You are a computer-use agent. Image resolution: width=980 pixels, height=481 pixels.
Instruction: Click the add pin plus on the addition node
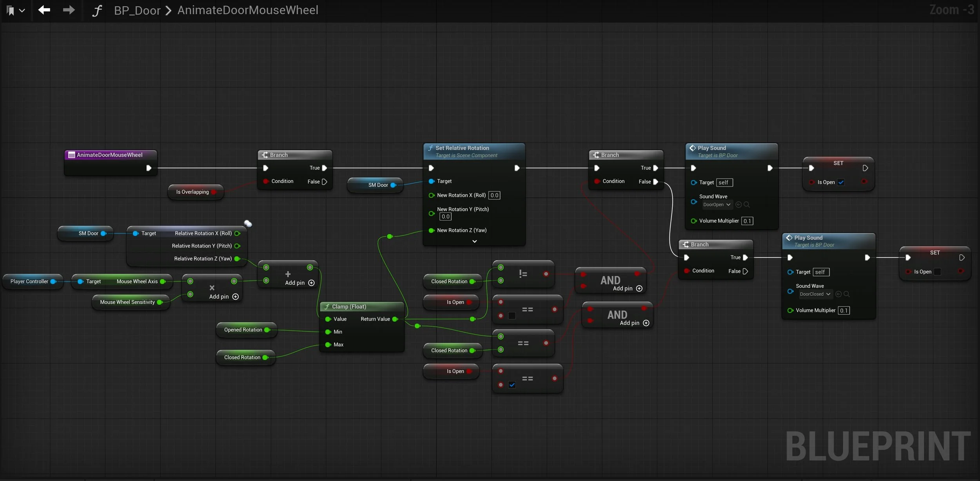(311, 283)
